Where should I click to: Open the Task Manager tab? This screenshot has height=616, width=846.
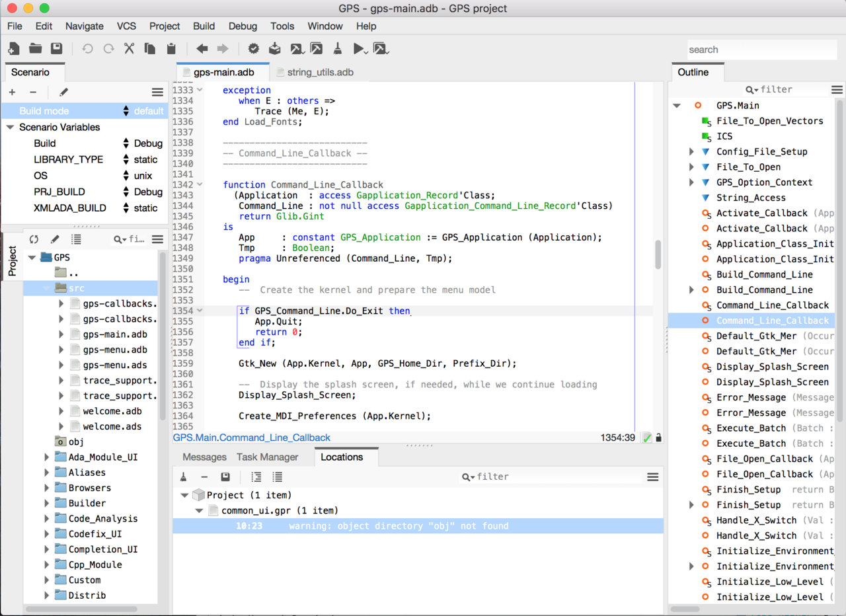267,457
